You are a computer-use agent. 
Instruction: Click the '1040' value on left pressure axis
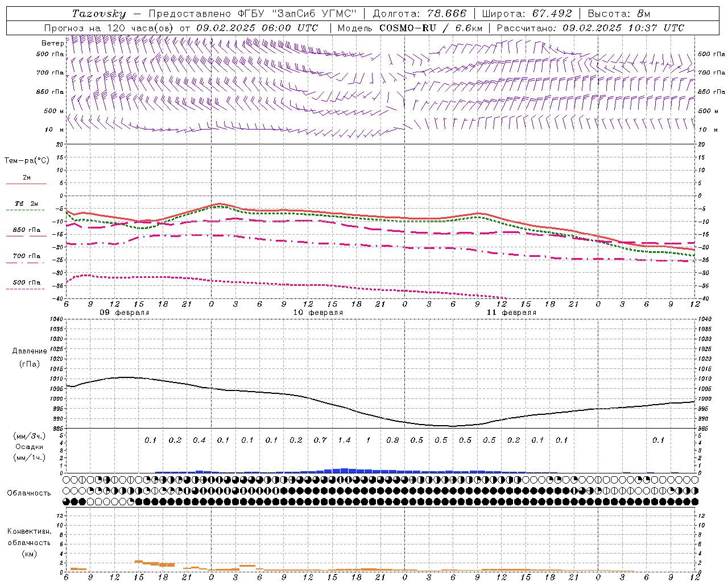57,319
